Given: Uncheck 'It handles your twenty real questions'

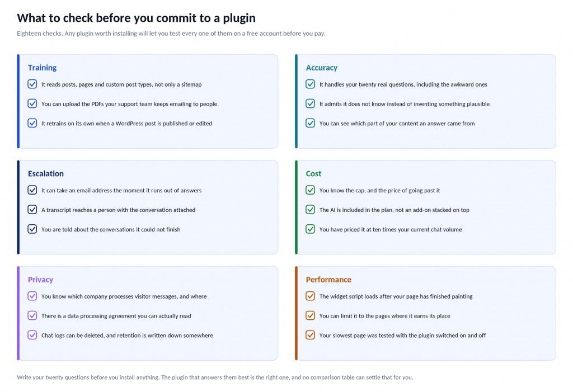Looking at the screenshot, I should (310, 84).
